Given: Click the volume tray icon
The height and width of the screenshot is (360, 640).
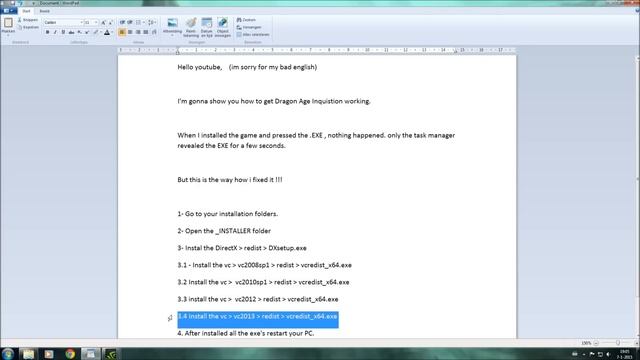Looking at the screenshot, I should (608, 354).
